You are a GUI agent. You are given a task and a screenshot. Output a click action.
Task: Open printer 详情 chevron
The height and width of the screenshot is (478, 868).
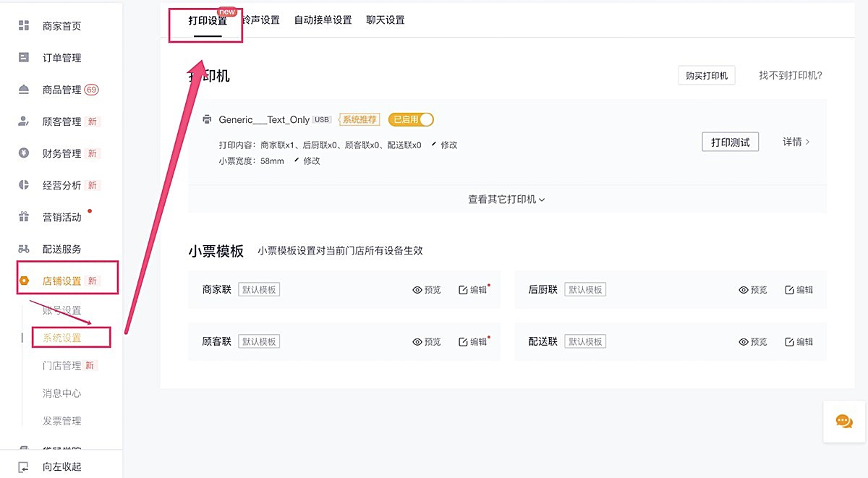coord(796,142)
